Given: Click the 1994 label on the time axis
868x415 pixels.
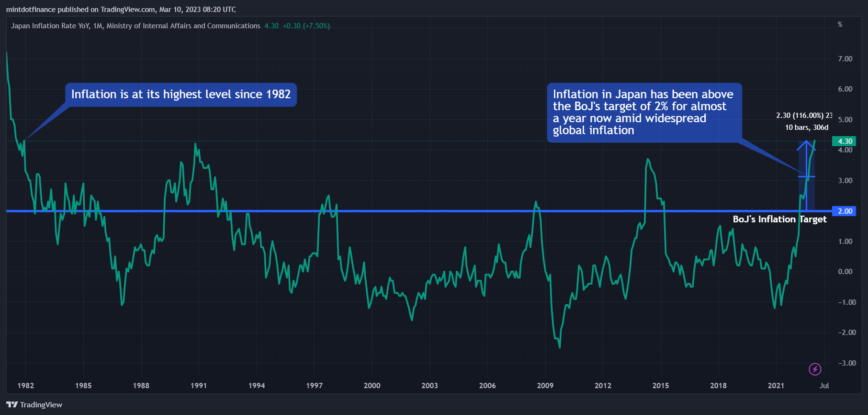Looking at the screenshot, I should tap(257, 386).
